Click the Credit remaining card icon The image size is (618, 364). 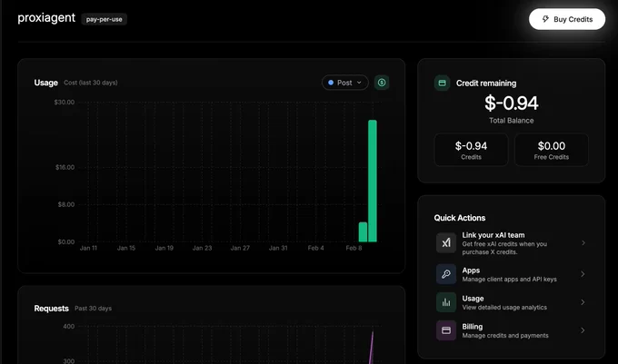(x=443, y=83)
